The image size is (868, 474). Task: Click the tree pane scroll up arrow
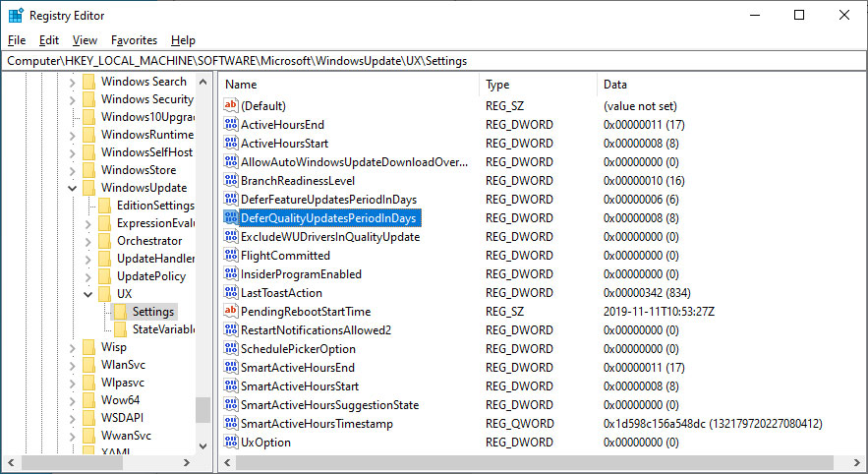click(x=203, y=82)
